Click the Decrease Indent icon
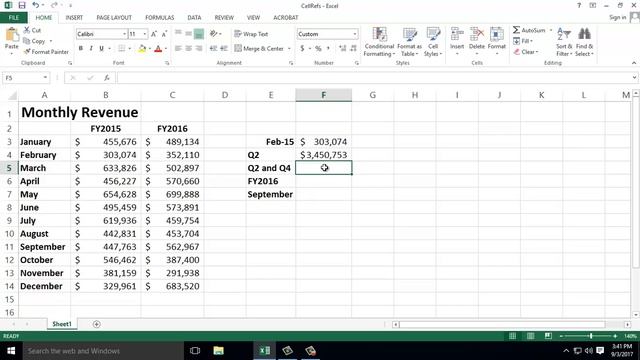This screenshot has width=640, height=360. point(213,49)
